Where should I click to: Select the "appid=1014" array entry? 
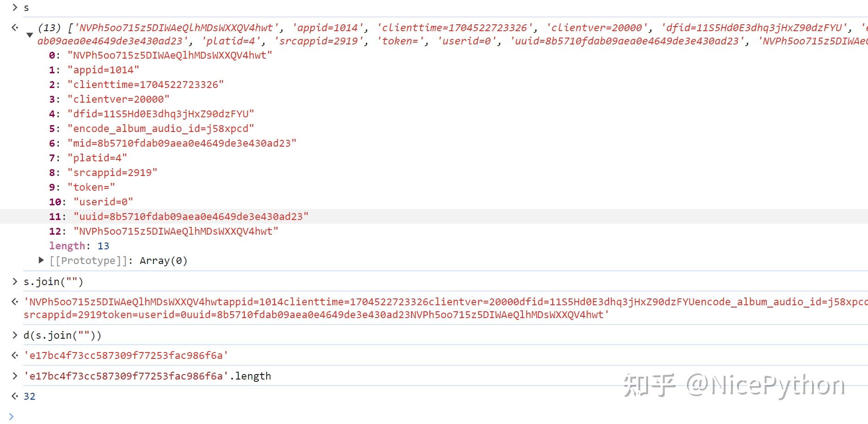click(x=103, y=70)
